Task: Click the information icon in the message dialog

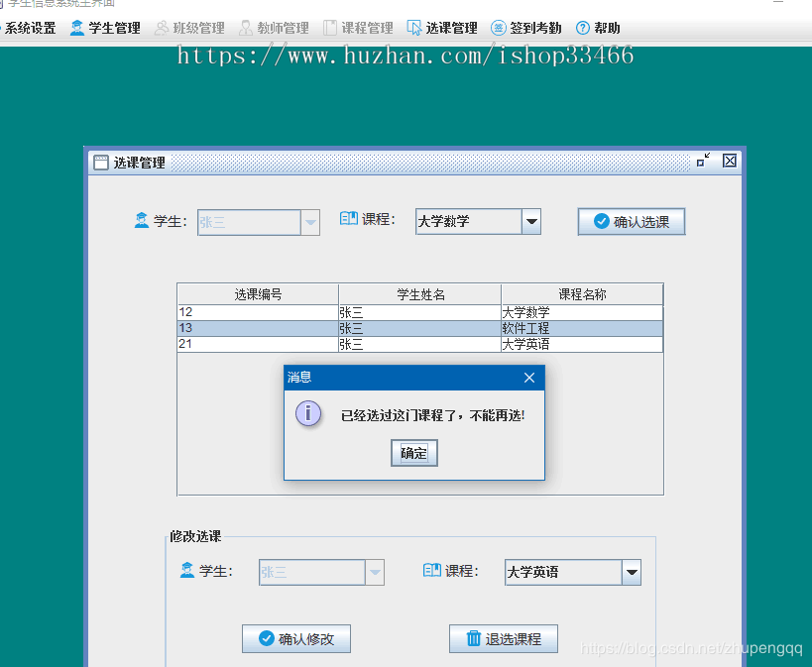Action: point(308,413)
